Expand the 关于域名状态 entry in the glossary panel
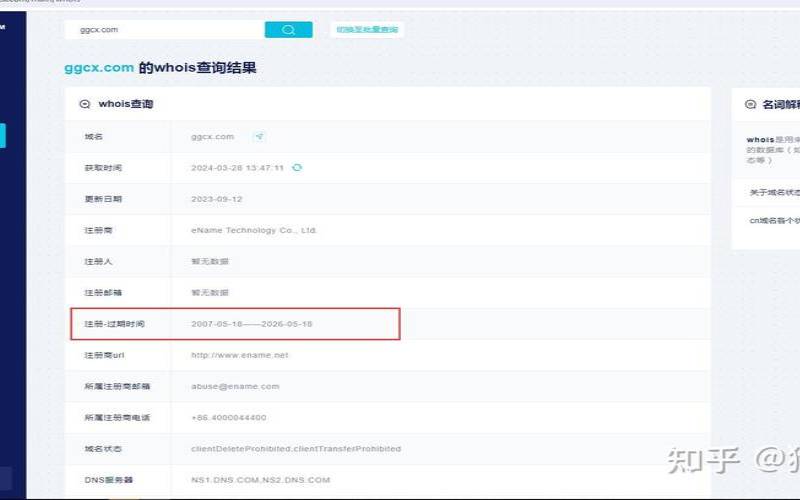Screen dimensions: 800x500 774,192
